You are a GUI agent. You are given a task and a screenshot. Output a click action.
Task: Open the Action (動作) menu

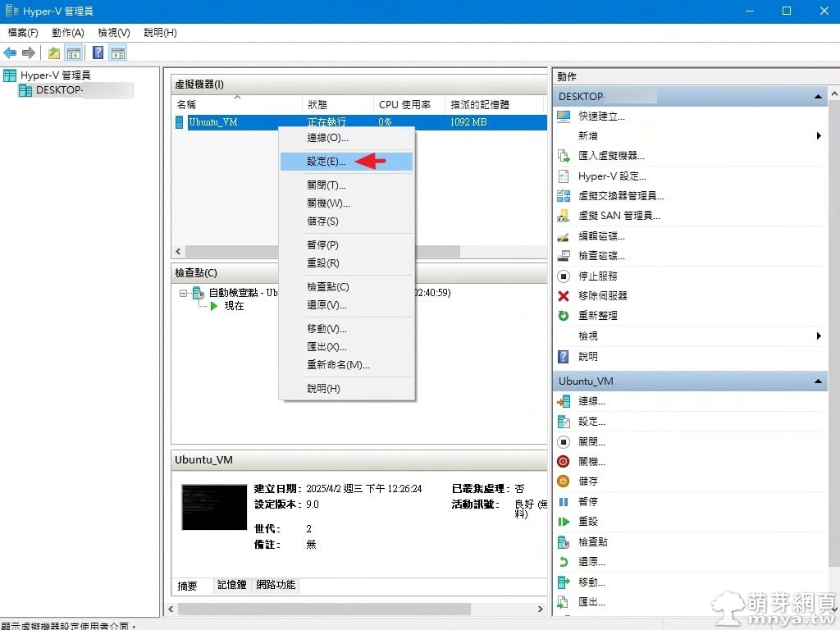click(x=67, y=33)
